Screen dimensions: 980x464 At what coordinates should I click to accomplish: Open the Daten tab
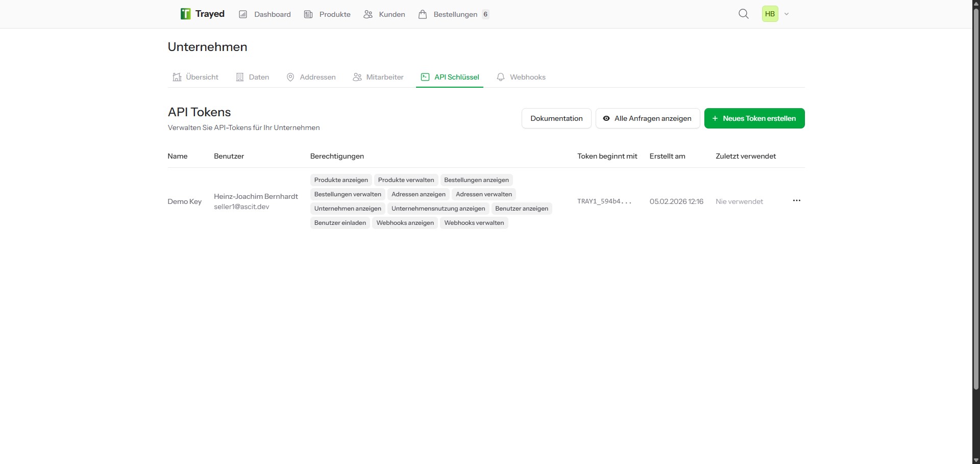pyautogui.click(x=252, y=77)
